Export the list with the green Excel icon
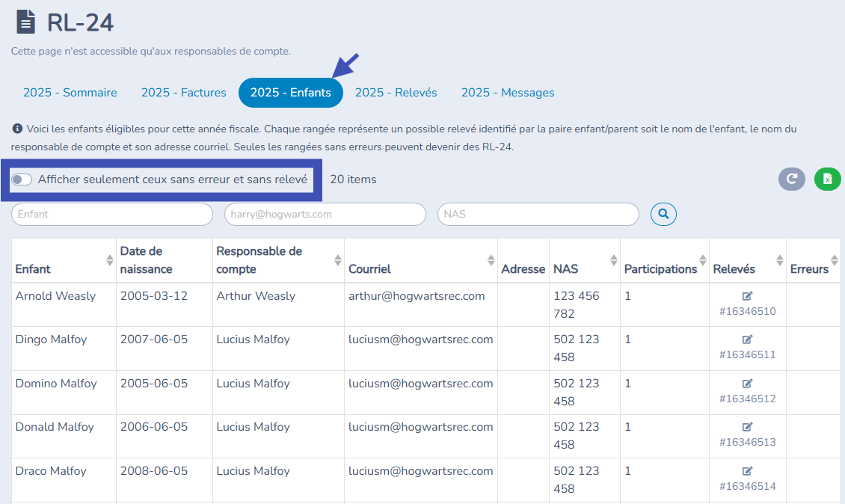Screen dimensions: 845x504 click(x=827, y=179)
